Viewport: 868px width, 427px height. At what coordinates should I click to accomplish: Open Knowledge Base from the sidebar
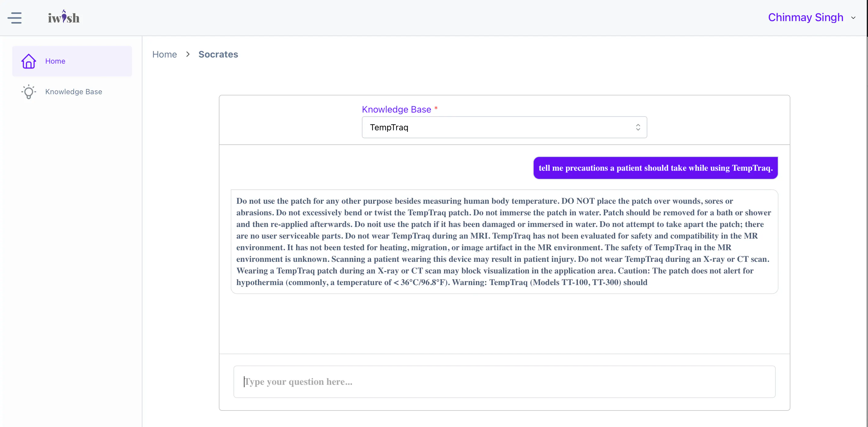(x=72, y=91)
